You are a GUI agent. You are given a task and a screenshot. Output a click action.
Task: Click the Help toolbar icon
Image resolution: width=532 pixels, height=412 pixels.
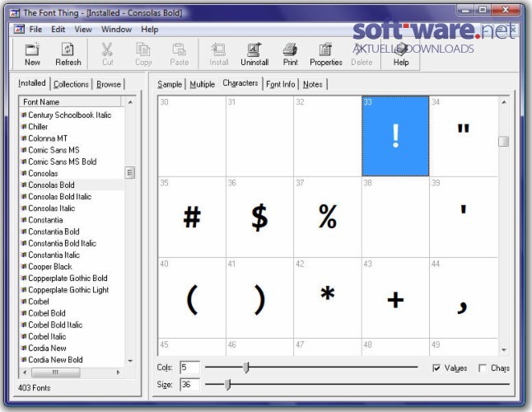point(401,49)
